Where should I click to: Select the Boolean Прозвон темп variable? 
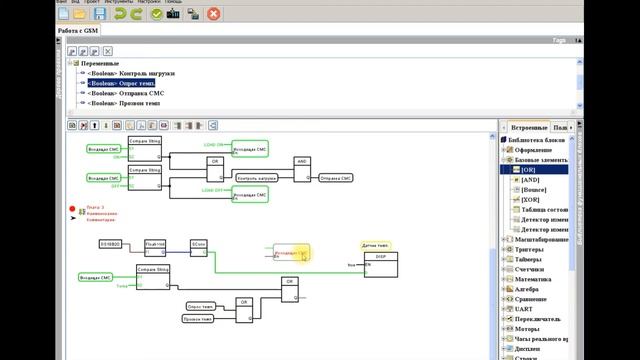124,103
